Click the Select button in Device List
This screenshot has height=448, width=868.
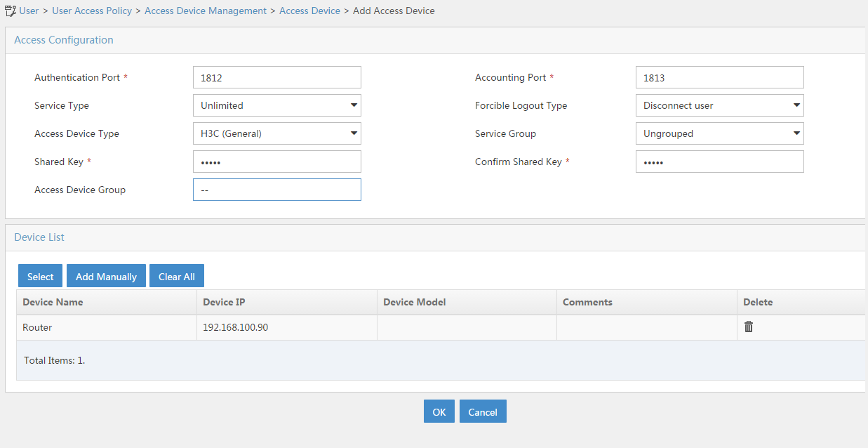pos(40,275)
